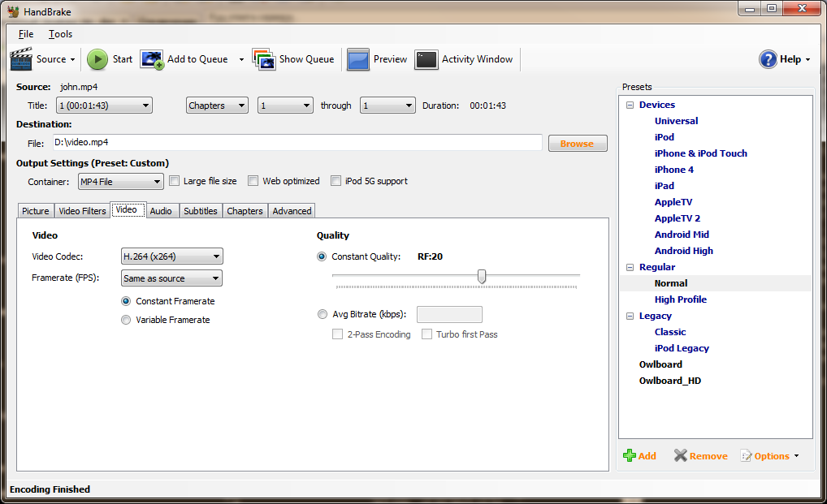Click the Preview window icon
827x504 pixels.
click(358, 59)
